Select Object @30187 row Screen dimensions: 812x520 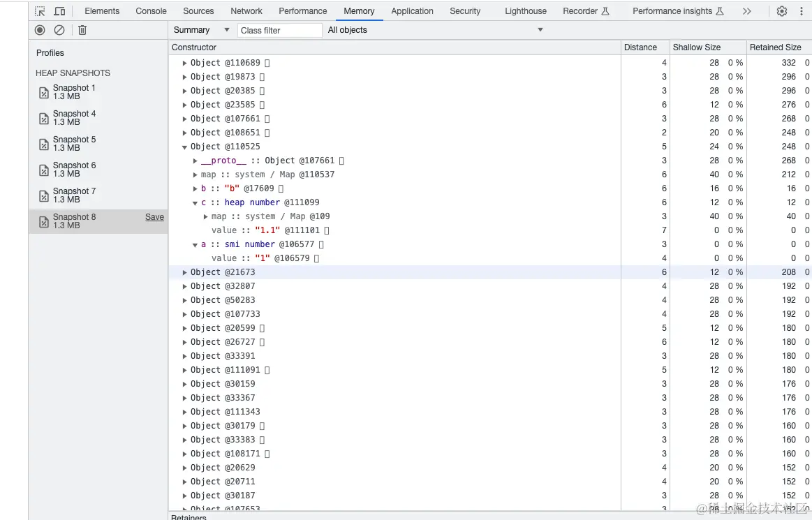pyautogui.click(x=490, y=496)
